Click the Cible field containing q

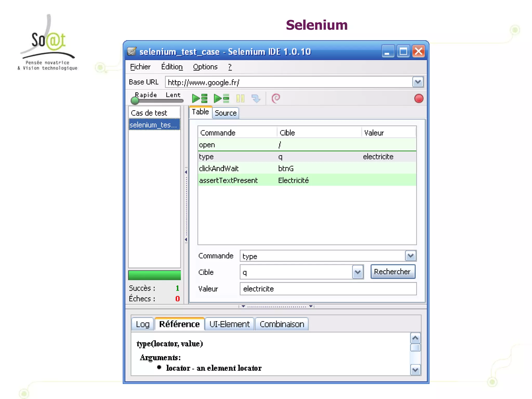click(296, 272)
